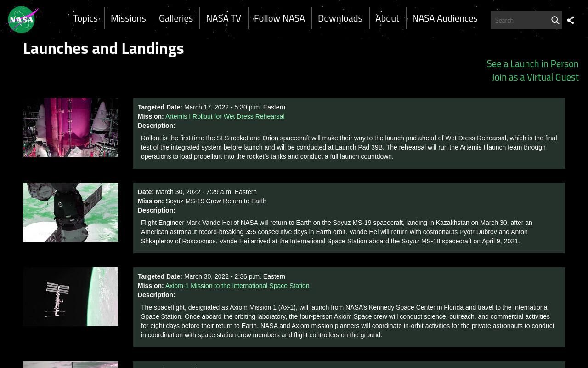Follow the See a Launch in Person link
The image size is (588, 368).
click(532, 63)
